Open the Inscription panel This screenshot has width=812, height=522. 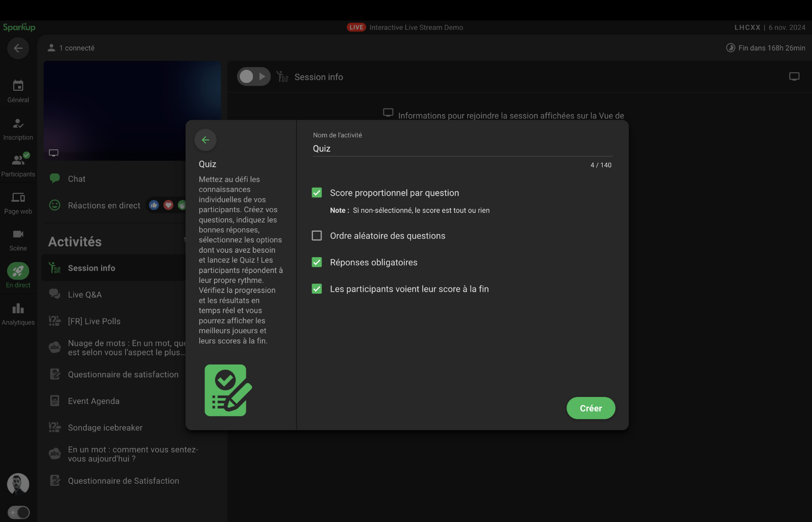coord(18,128)
